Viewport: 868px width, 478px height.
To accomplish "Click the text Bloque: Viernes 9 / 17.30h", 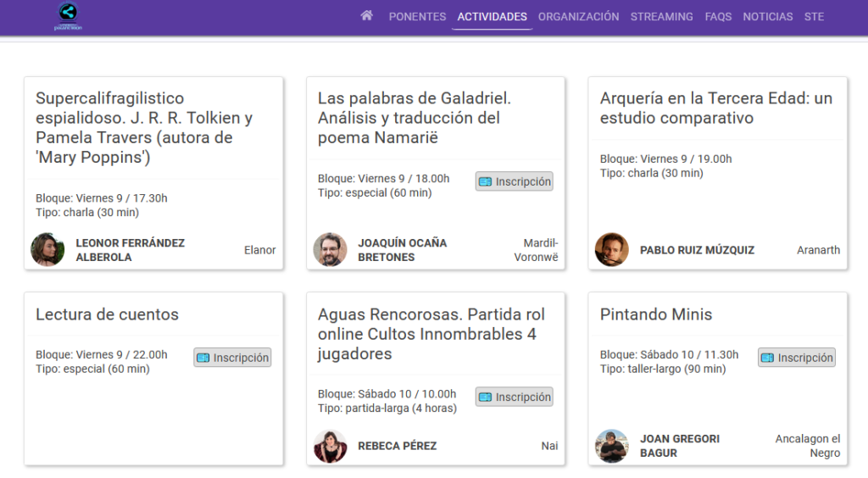I will (x=102, y=198).
